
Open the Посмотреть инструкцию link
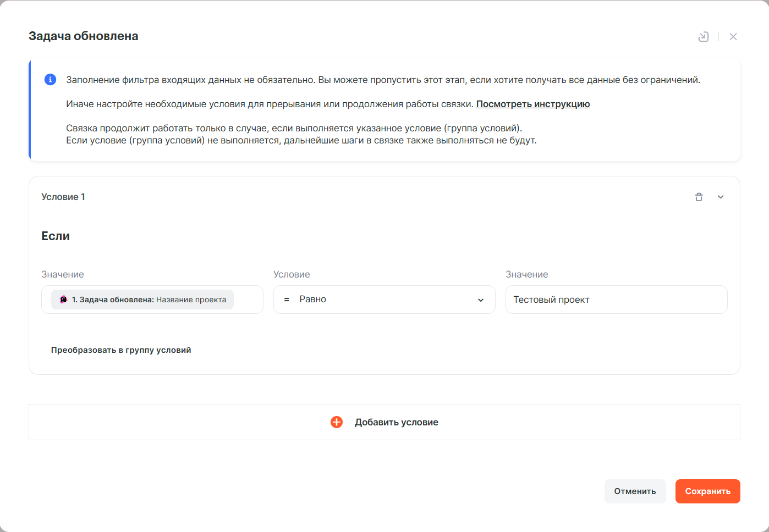[x=532, y=104]
